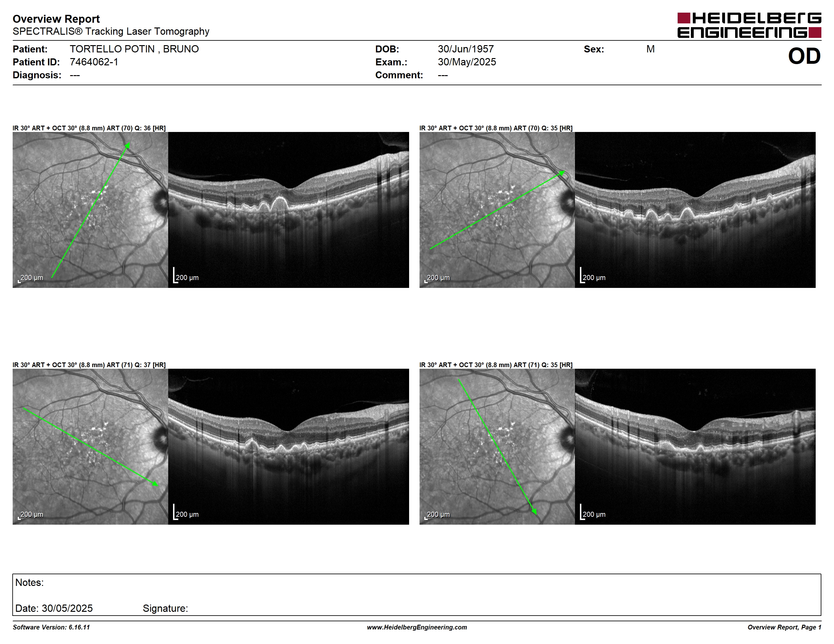834x644 pixels.
Task: Click the Diagnosis field value
Action: coord(75,75)
